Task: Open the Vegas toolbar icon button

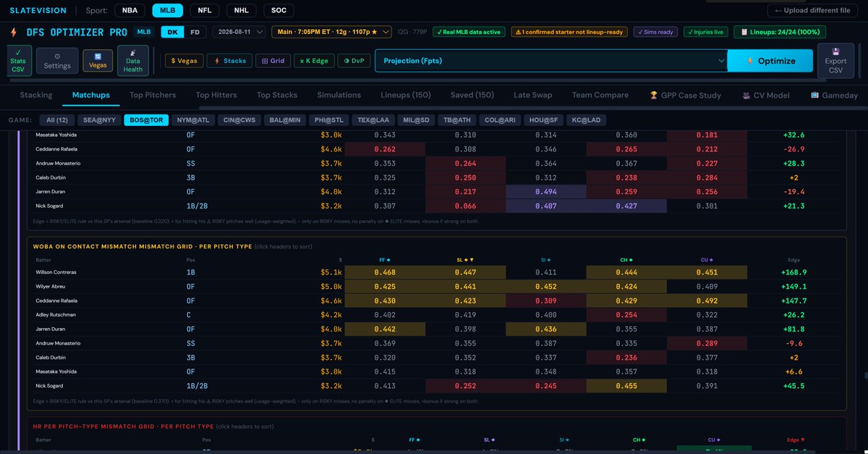Action: [x=98, y=62]
